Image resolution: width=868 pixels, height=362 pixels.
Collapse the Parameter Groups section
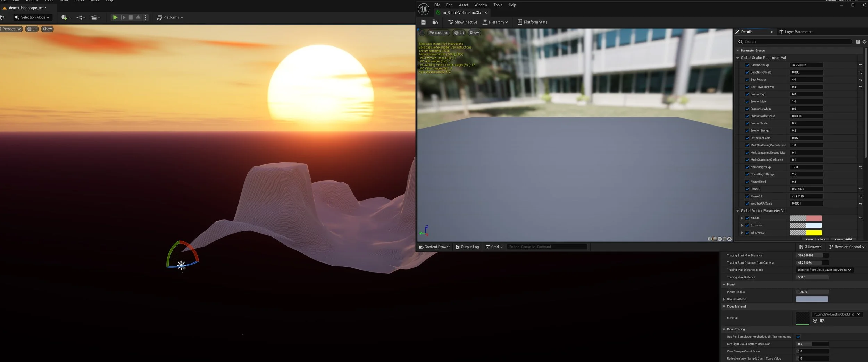738,50
